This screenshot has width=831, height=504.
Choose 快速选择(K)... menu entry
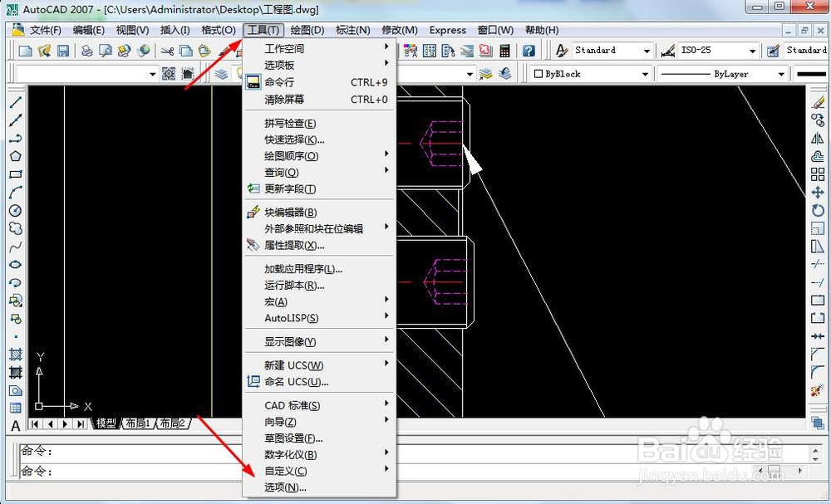pos(320,139)
